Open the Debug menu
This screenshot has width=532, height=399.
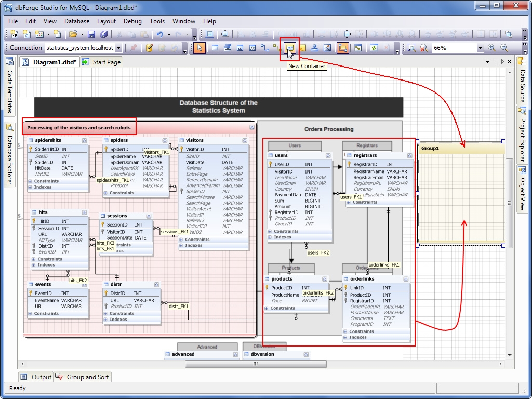(x=132, y=21)
